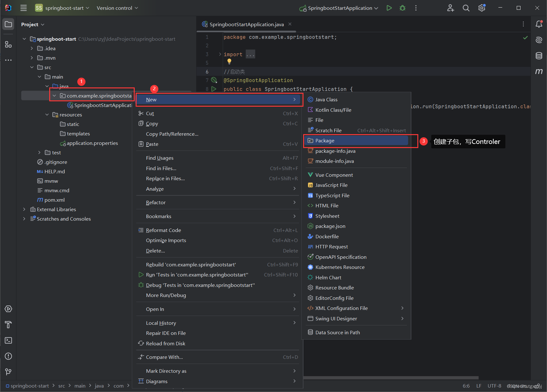Open the Version control dropdown
The width and height of the screenshot is (547, 392).
click(x=117, y=8)
